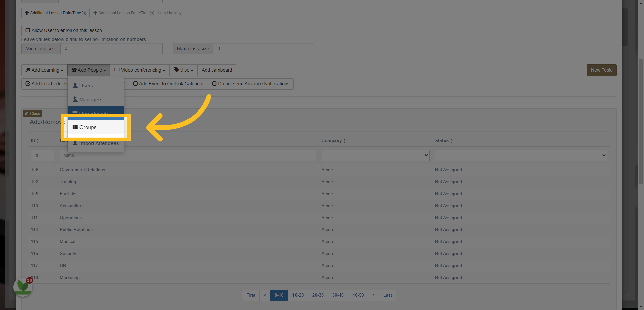This screenshot has height=310, width=644.
Task: Click the Add Jamboard button
Action: click(217, 70)
